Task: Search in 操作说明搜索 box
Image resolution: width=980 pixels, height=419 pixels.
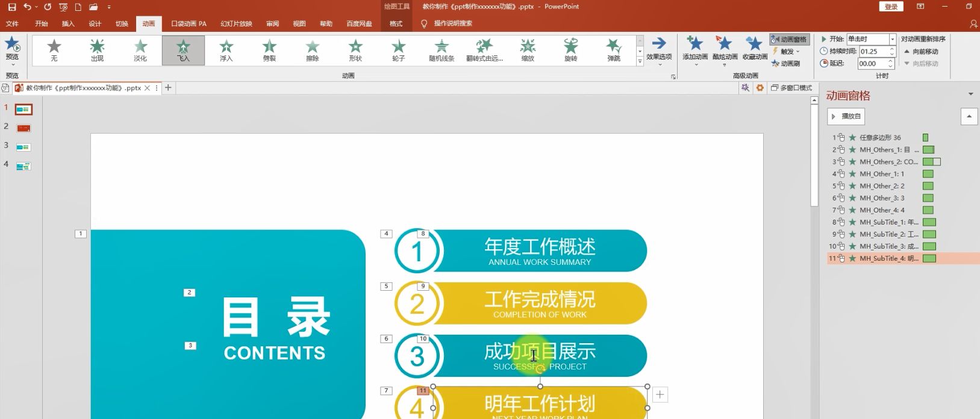Action: (x=453, y=23)
